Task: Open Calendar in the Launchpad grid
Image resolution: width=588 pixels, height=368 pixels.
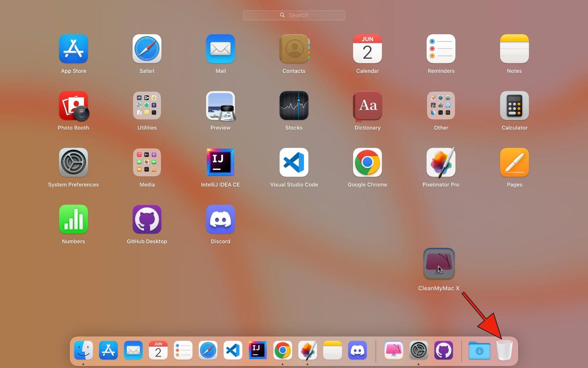Action: pyautogui.click(x=367, y=49)
